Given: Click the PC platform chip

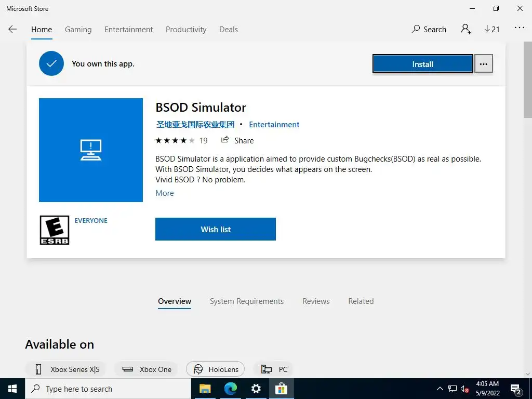Looking at the screenshot, I should pos(274,369).
